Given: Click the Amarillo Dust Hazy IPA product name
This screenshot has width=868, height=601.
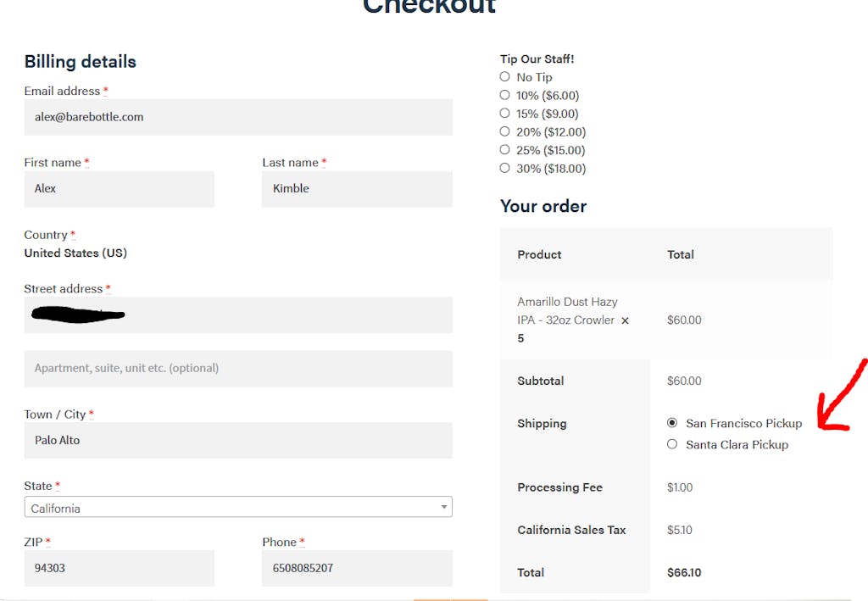Looking at the screenshot, I should coord(566,310).
